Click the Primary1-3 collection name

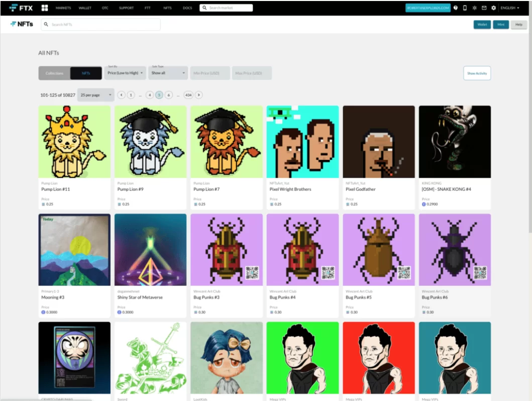point(50,291)
